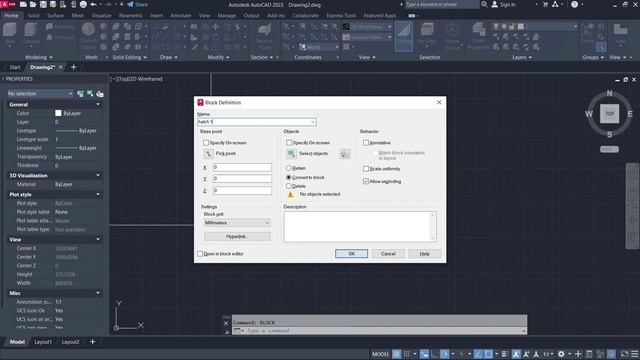Switch to the Layout1 tab

coord(43,342)
